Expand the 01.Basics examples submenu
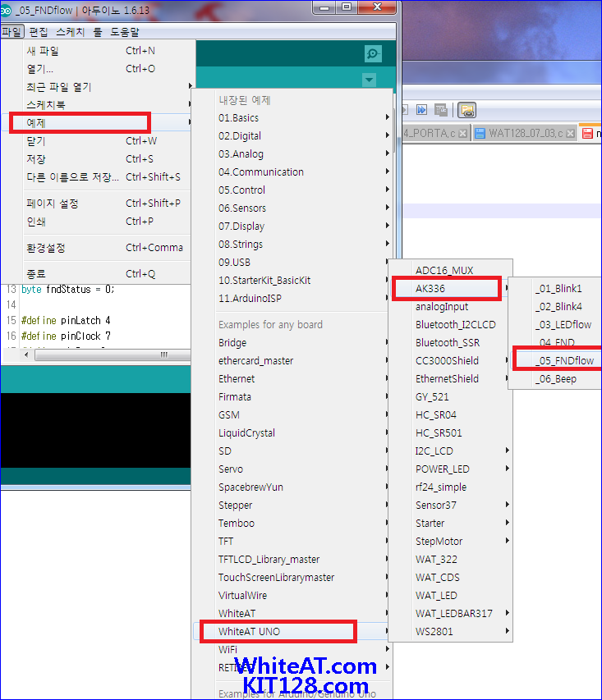This screenshot has width=602, height=700. (x=292, y=118)
